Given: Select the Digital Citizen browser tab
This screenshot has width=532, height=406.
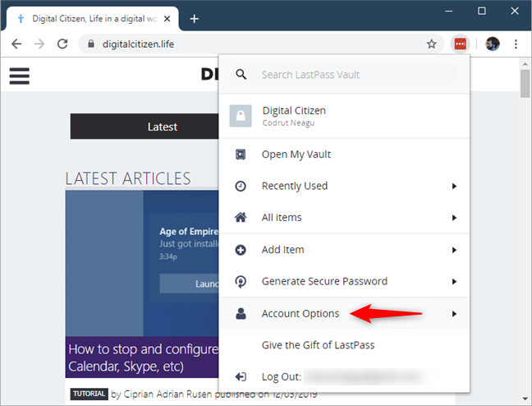Looking at the screenshot, I should 90,19.
